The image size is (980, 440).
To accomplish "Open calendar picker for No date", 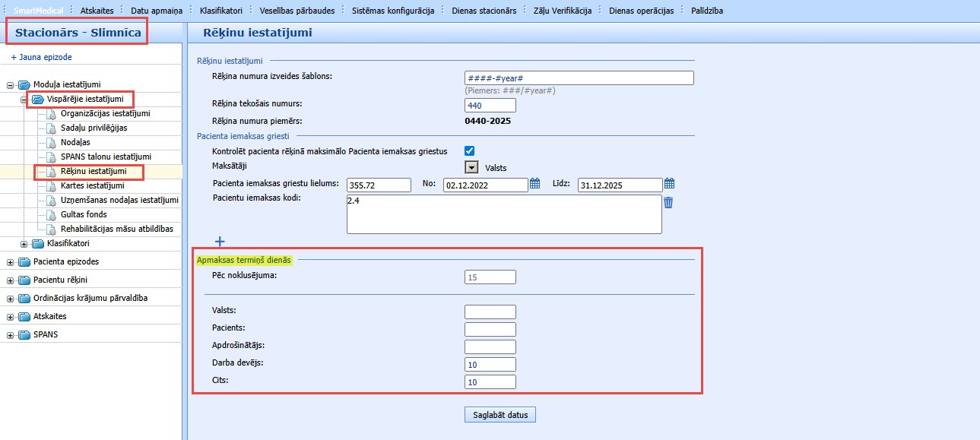I will 534,184.
